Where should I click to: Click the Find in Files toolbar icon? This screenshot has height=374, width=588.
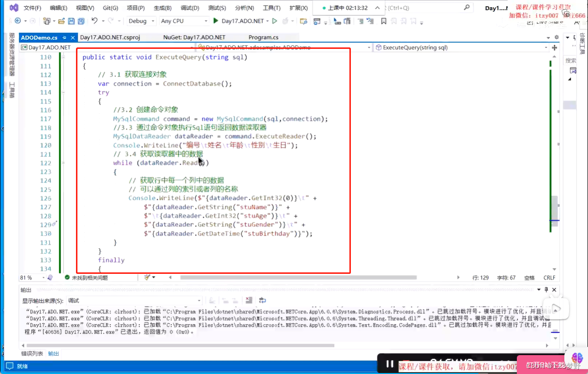(x=303, y=21)
